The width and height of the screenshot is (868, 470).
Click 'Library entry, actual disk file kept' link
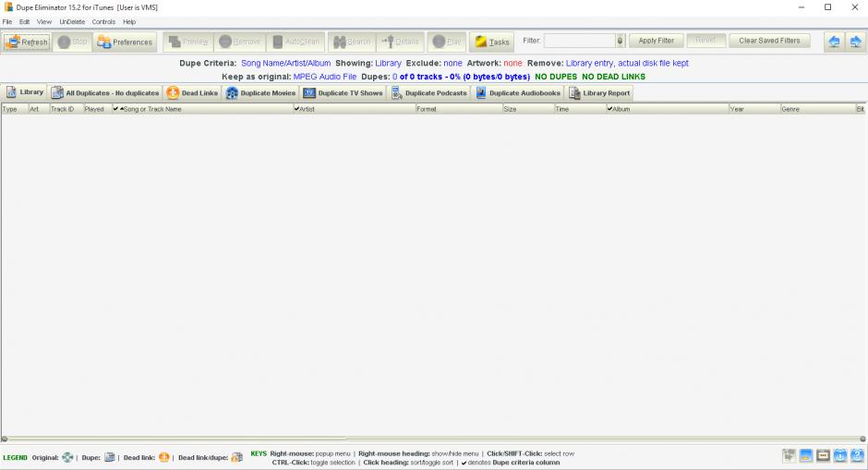click(627, 63)
